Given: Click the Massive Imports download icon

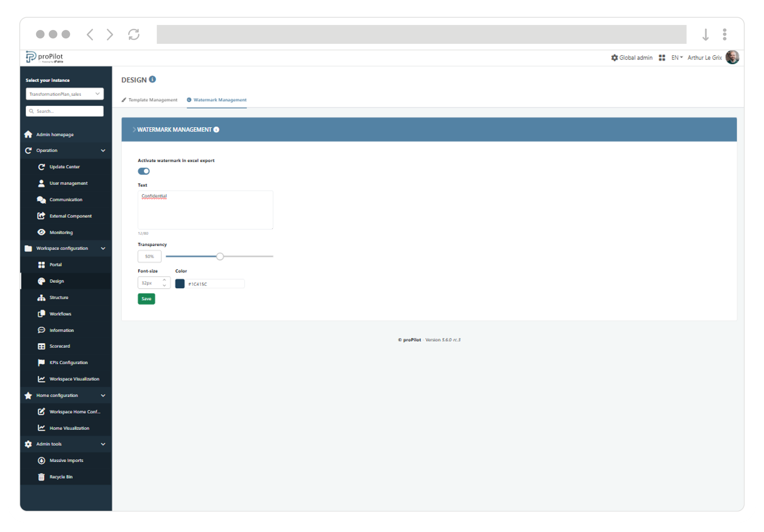Looking at the screenshot, I should (41, 461).
